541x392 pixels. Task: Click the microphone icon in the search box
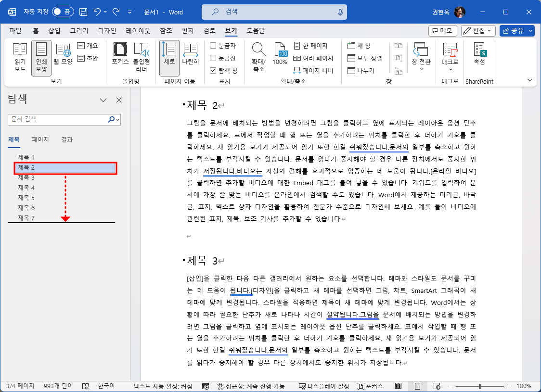340,12
